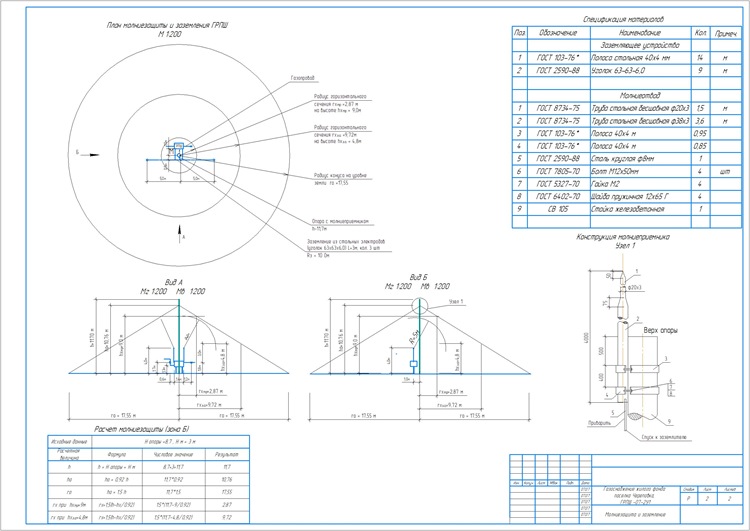This screenshot has width=750, height=531.
Task: Click the Верх опоры label on detail
Action: pyautogui.click(x=660, y=331)
